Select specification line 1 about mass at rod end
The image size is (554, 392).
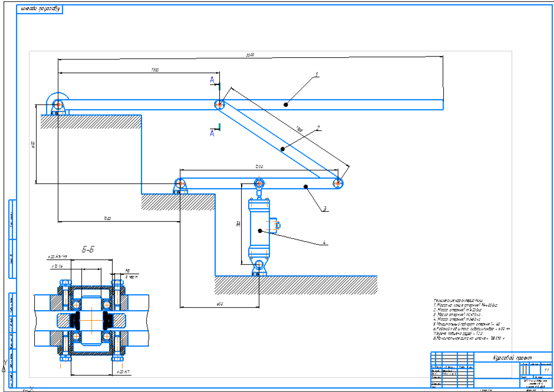(466, 305)
